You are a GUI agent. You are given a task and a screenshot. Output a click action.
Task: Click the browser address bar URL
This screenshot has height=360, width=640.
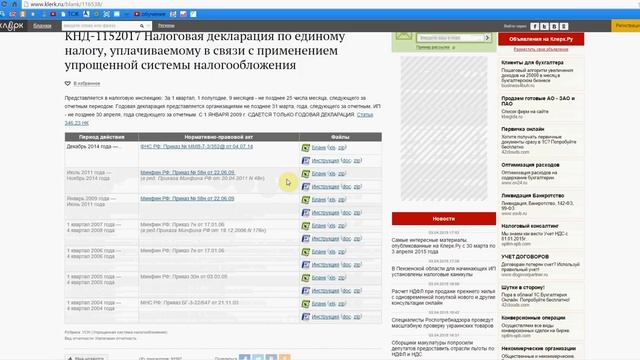pyautogui.click(x=67, y=4)
